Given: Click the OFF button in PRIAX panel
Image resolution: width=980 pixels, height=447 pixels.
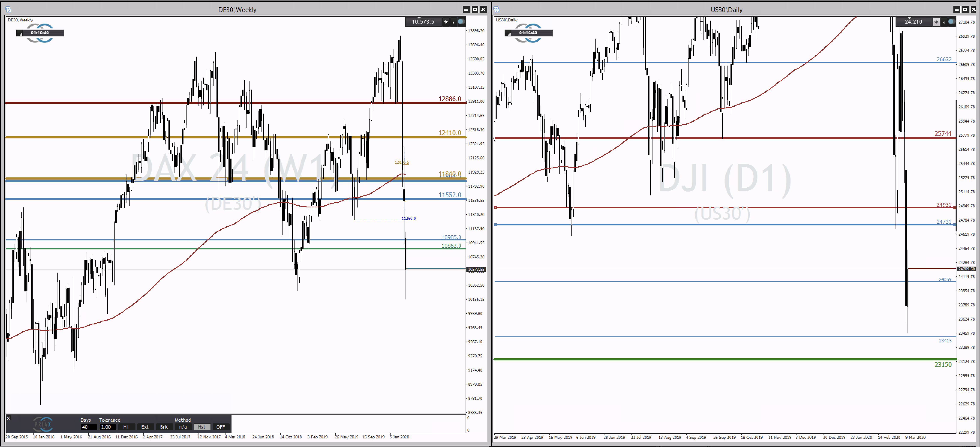Looking at the screenshot, I should pos(221,427).
